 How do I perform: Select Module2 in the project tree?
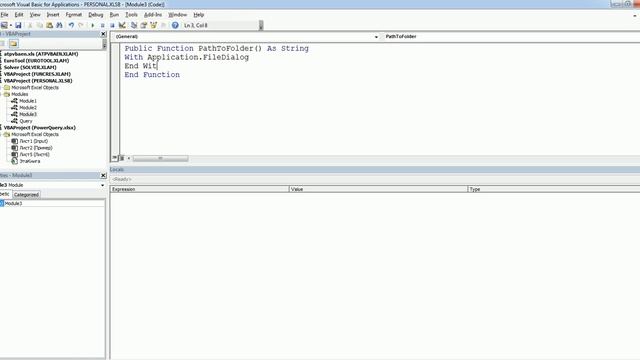[28, 108]
